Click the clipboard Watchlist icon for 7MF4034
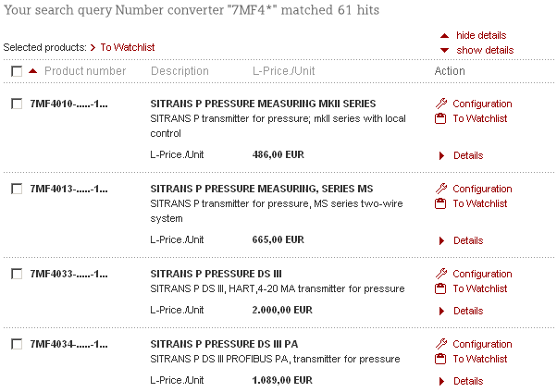The width and height of the screenshot is (557, 392). click(x=440, y=359)
